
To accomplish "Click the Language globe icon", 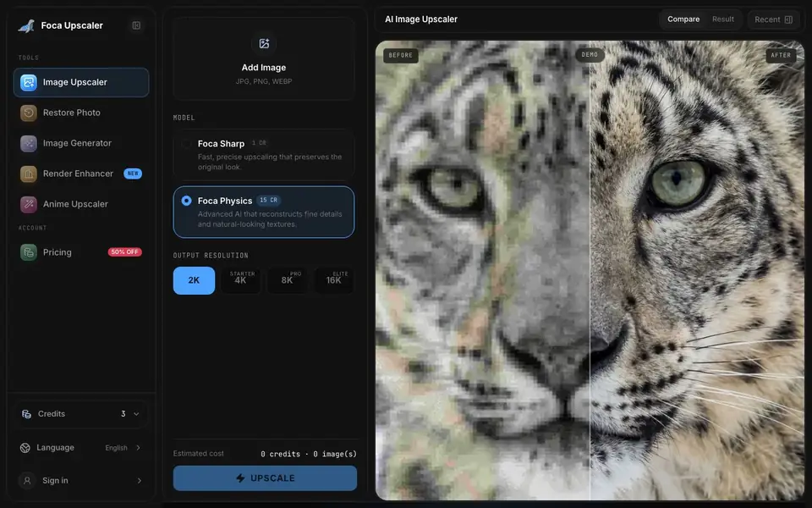I will 25,448.
